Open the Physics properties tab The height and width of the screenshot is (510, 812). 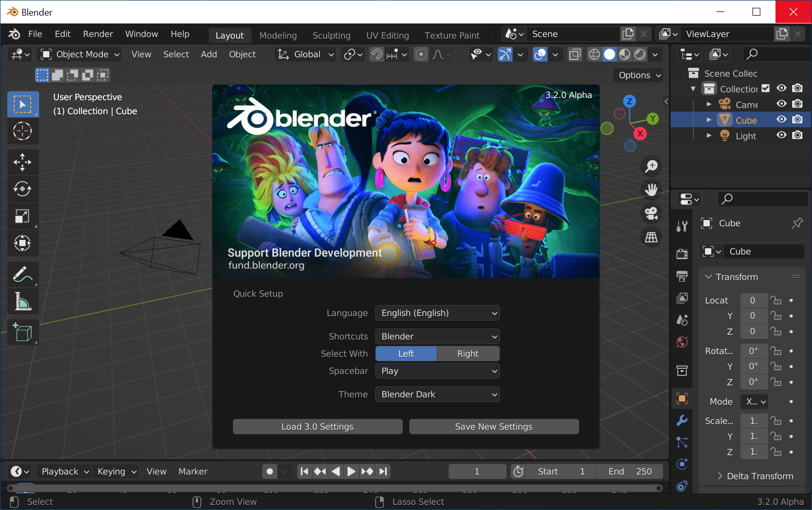[682, 464]
